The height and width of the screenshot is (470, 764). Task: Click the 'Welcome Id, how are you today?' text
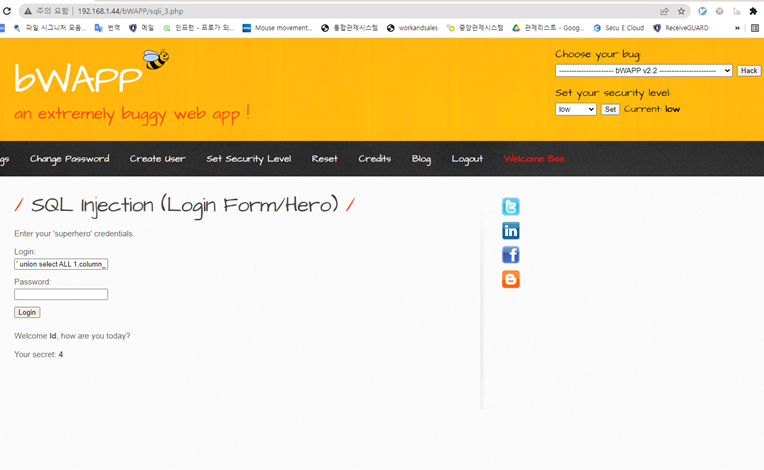(72, 336)
